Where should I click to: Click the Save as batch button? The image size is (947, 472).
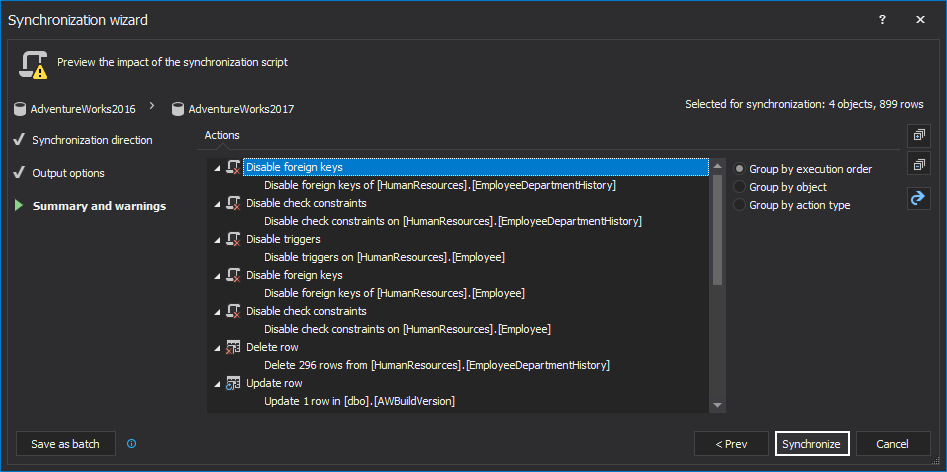(x=66, y=444)
